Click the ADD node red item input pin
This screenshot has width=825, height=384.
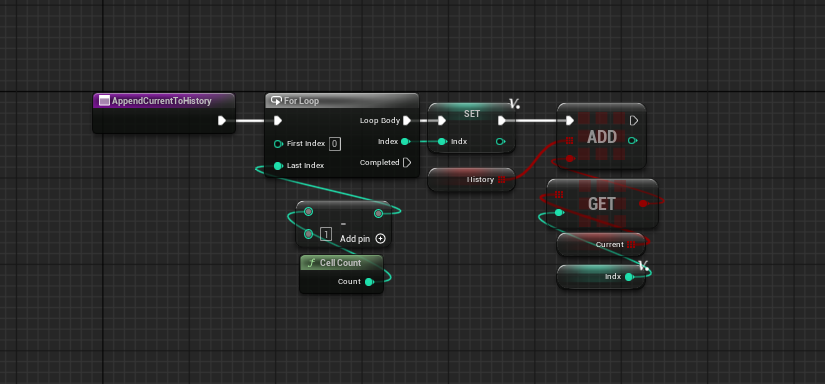pos(569,158)
